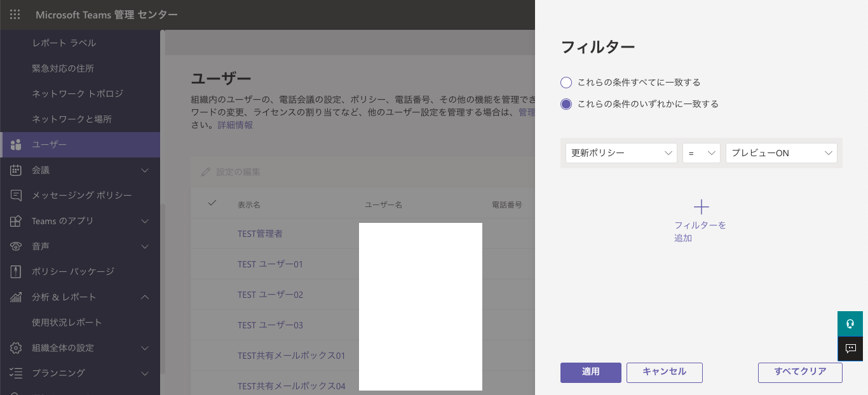Click the headset help icon

click(850, 324)
